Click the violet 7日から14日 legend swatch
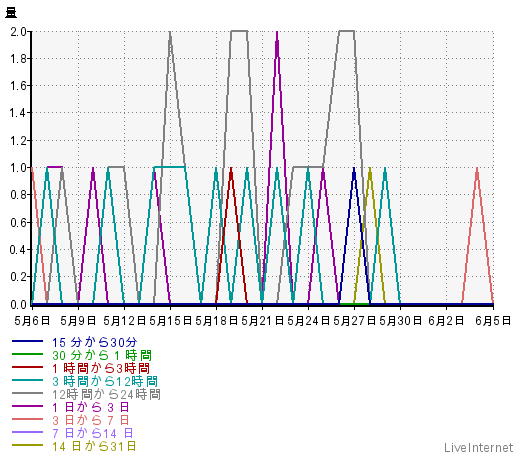Image resolution: width=520 pixels, height=457 pixels. (x=27, y=432)
